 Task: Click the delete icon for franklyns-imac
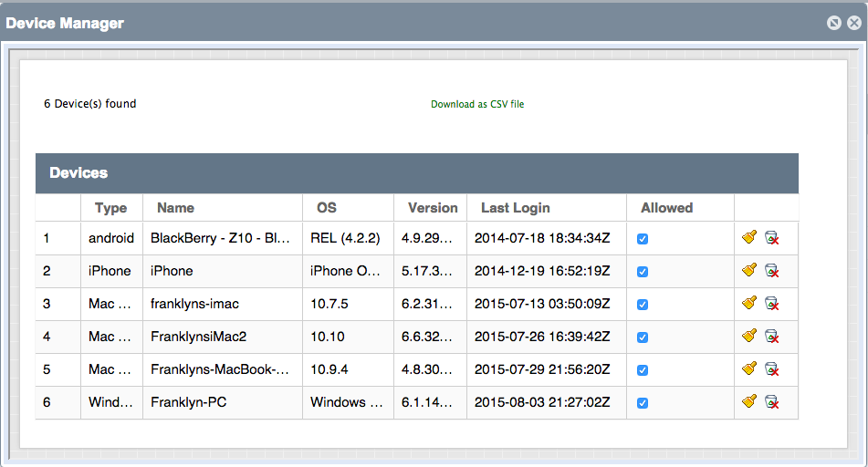click(x=771, y=303)
